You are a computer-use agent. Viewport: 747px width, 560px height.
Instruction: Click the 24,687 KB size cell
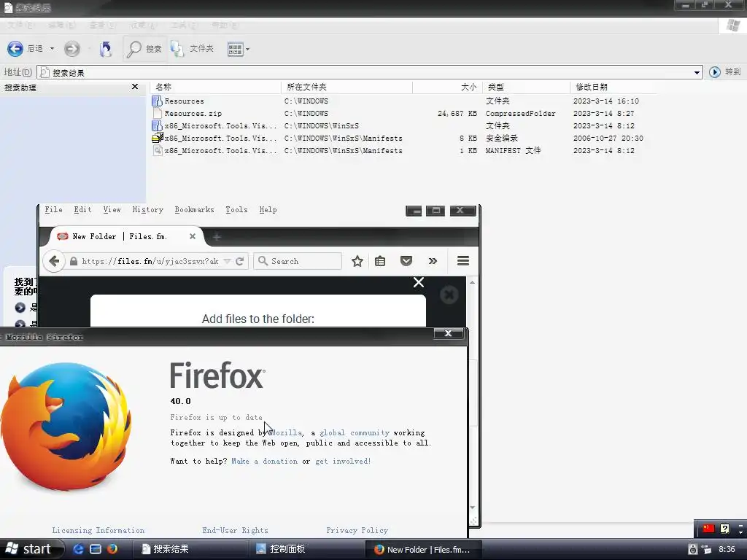pyautogui.click(x=457, y=113)
